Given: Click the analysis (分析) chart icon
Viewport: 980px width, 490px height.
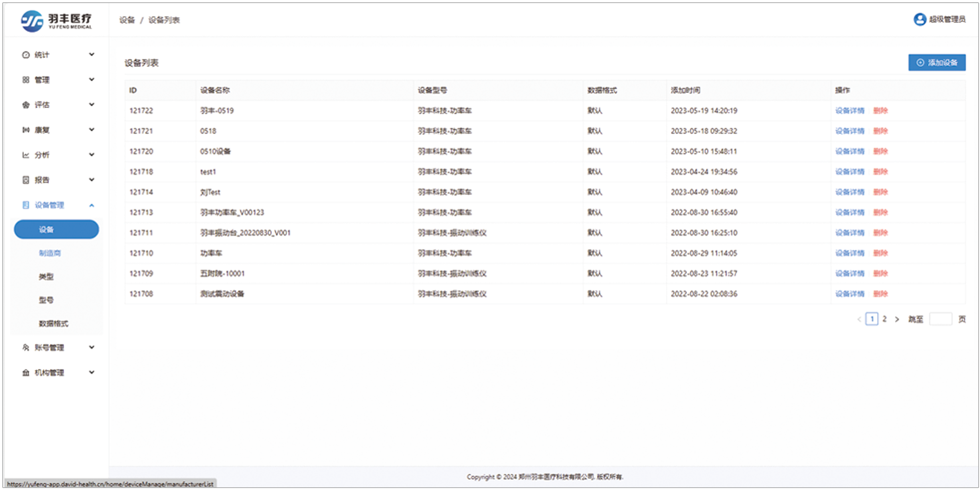Looking at the screenshot, I should (26, 155).
